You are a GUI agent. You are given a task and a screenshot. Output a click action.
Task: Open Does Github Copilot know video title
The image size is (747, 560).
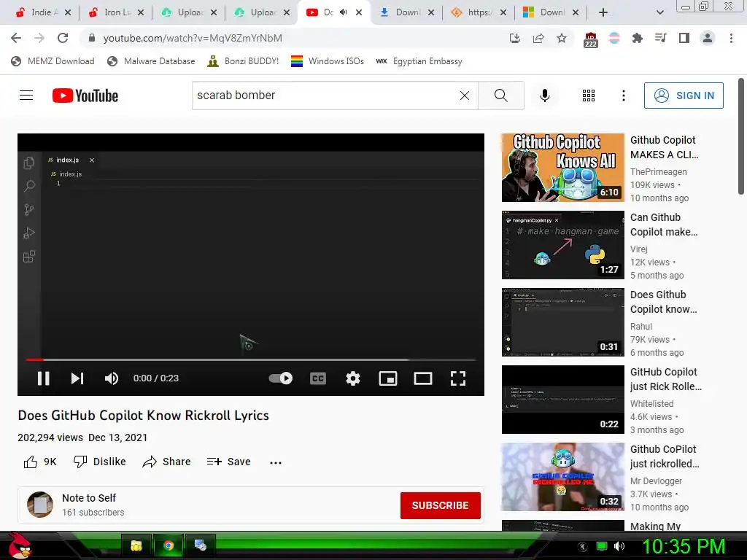point(663,302)
